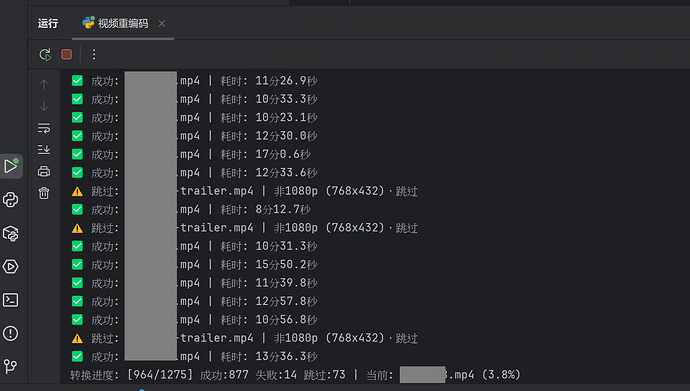Screen dimensions: 690x391
Task: Click the line with 10分56.8秒
Action: (194, 320)
